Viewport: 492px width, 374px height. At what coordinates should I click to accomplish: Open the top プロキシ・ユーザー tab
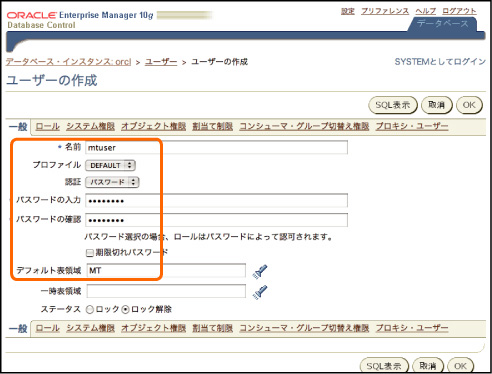click(412, 126)
